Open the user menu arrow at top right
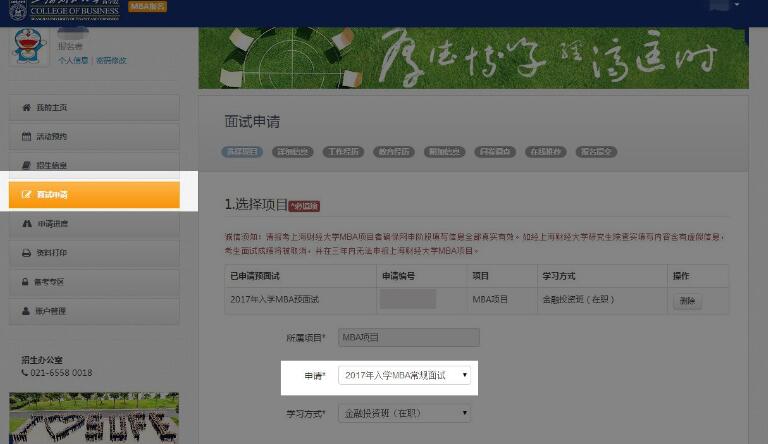Viewport: 768px width, 444px height. (x=737, y=5)
